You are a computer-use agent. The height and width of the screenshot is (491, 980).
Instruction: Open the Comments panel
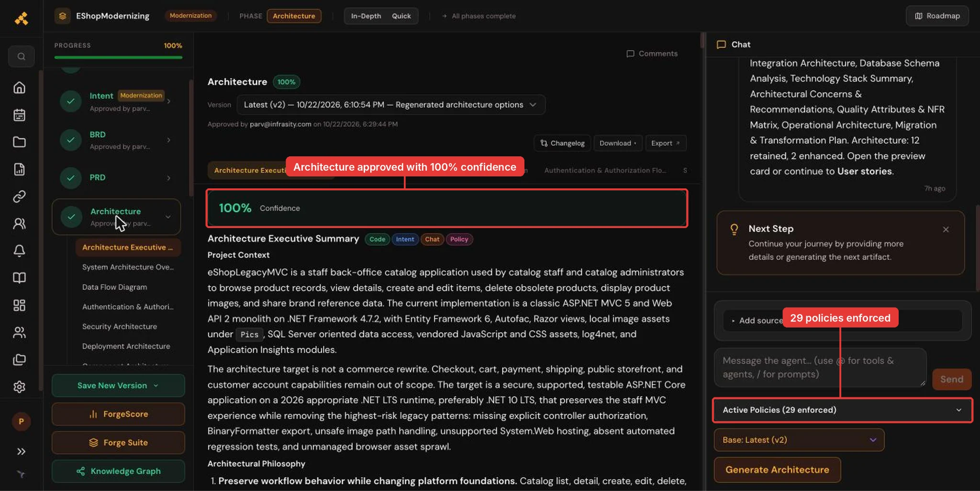pyautogui.click(x=652, y=54)
